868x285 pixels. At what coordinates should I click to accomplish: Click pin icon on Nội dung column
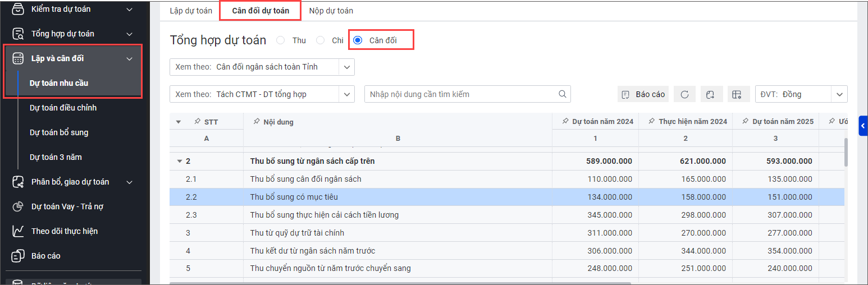coord(257,122)
